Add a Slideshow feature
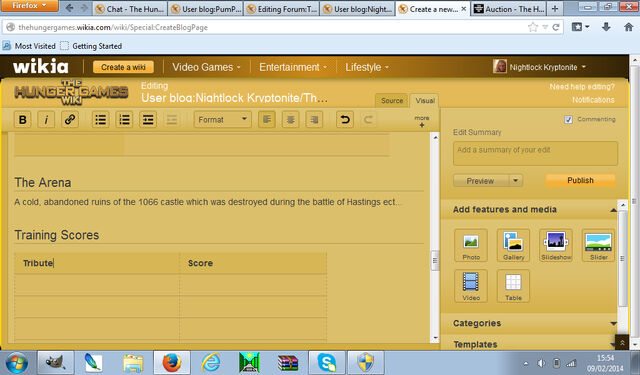Screen dimensions: 640x375 [556, 245]
